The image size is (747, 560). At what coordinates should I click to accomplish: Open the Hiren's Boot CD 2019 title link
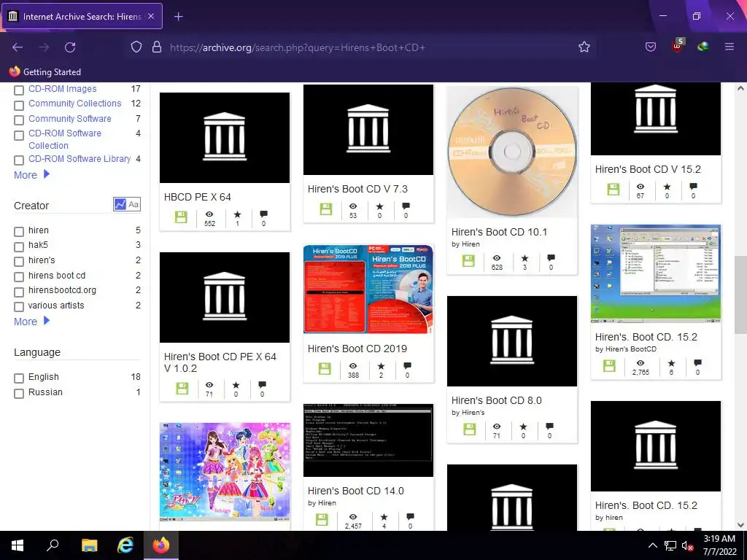click(x=357, y=349)
